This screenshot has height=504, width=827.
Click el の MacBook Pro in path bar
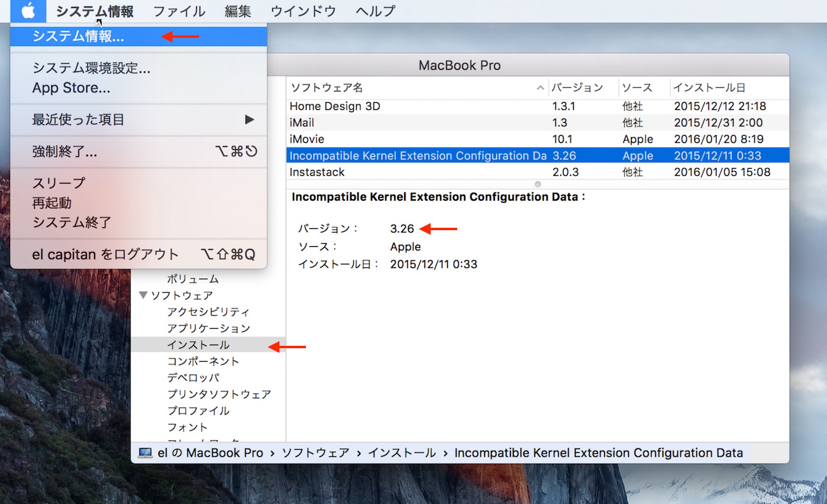click(x=211, y=453)
